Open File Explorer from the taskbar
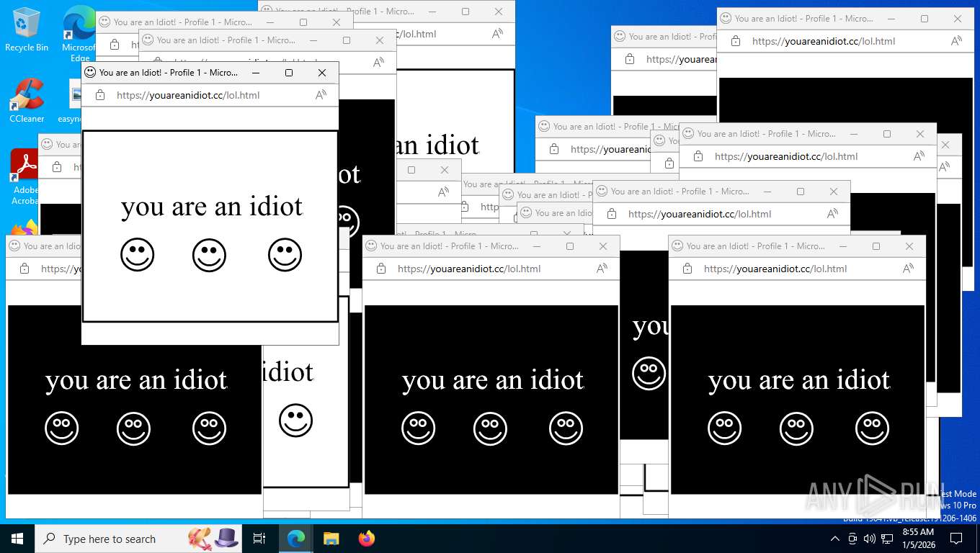The image size is (980, 553). (331, 539)
